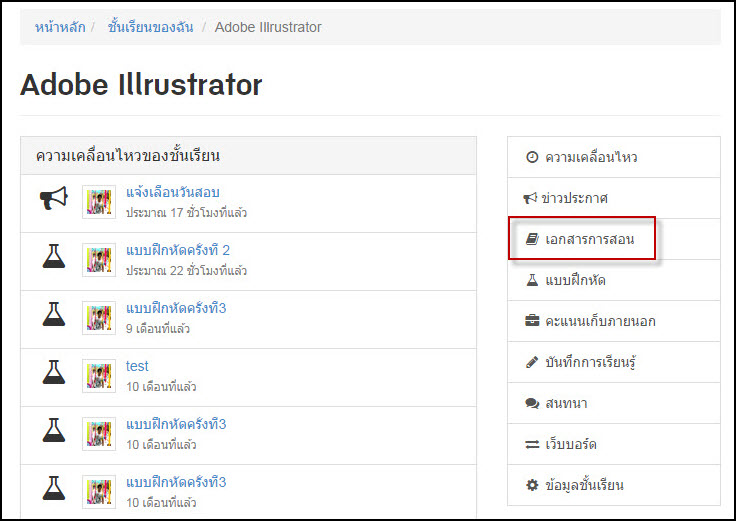Click megaphone icon in แจ้งเลือนวันสอบ row
Screen dimensions: 736x521
[x=54, y=198]
